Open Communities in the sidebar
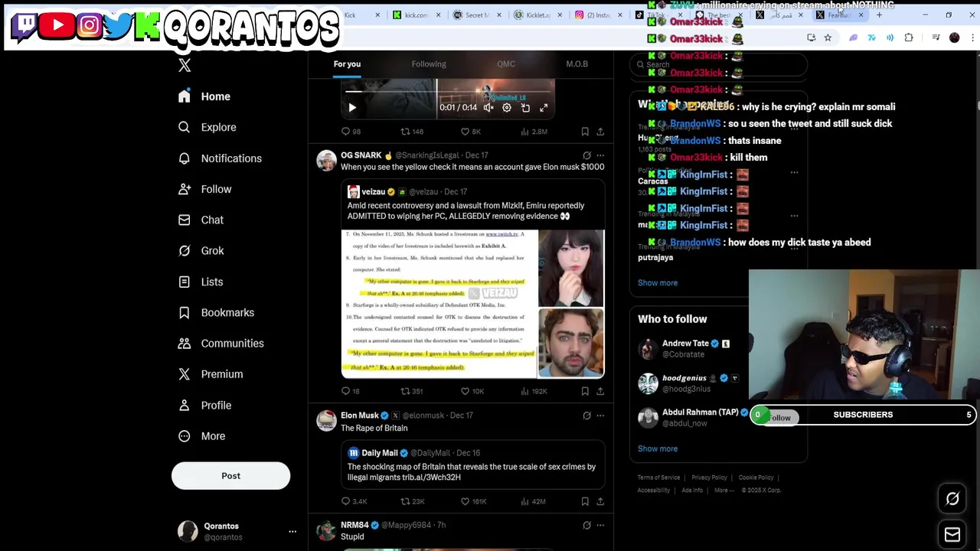Image resolution: width=980 pixels, height=551 pixels. tap(220, 343)
